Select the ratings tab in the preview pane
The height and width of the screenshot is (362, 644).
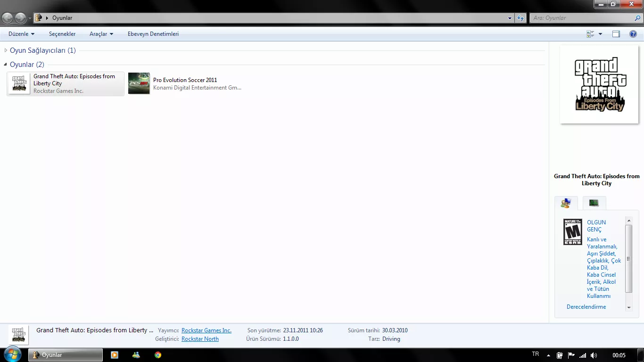(566, 203)
